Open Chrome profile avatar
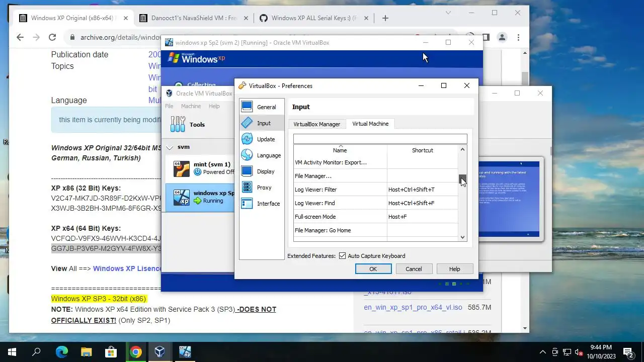644x362 pixels. 502,37
